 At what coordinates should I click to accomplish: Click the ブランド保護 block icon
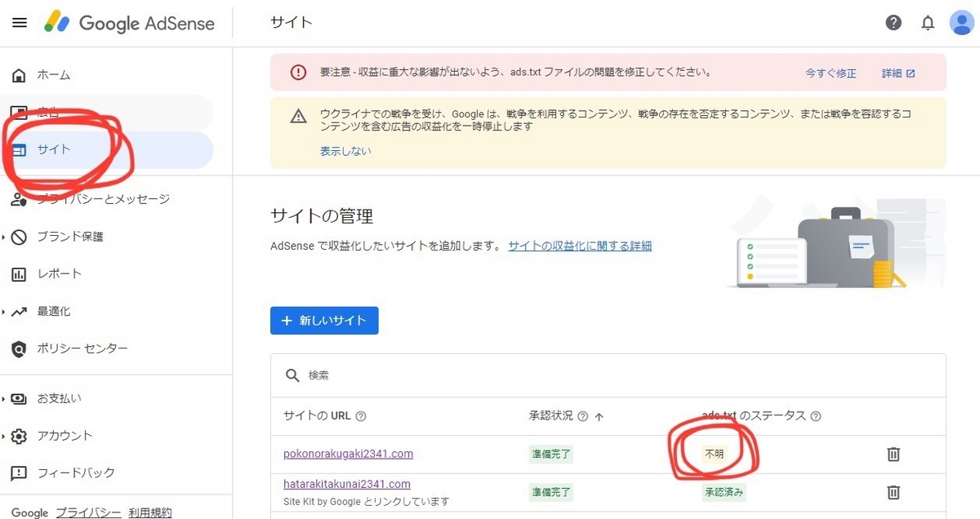[x=20, y=237]
